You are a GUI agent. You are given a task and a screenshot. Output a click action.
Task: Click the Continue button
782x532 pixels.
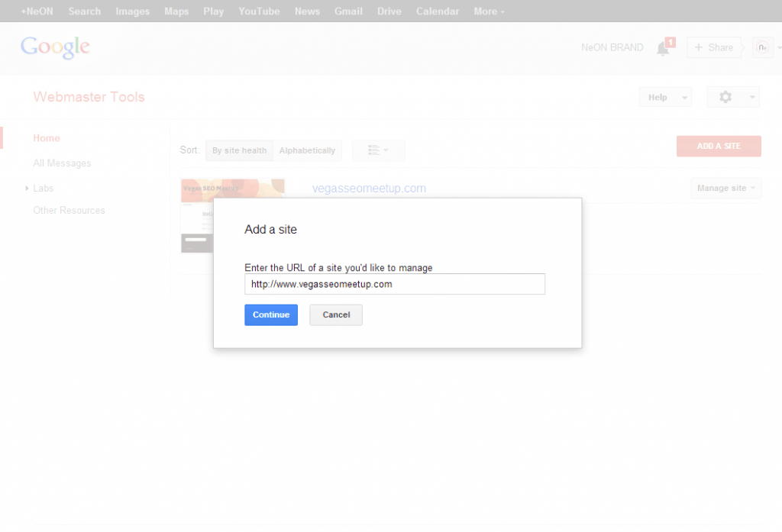271,314
